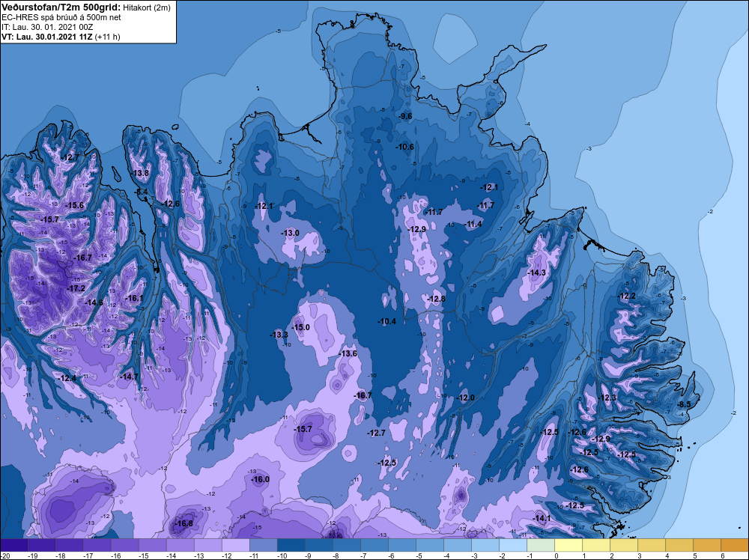The height and width of the screenshot is (560, 749).
Task: Click the -12.2 temperature label
Action: pyautogui.click(x=627, y=296)
